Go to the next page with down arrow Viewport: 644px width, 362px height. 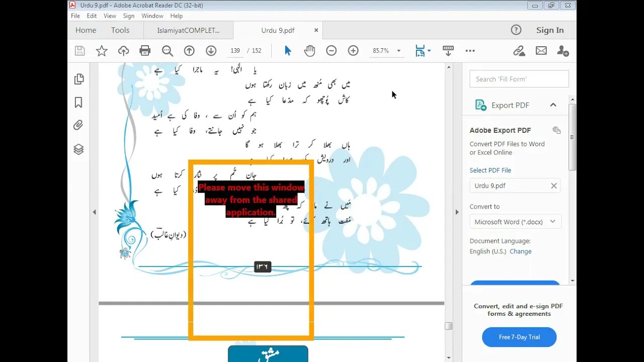211,51
